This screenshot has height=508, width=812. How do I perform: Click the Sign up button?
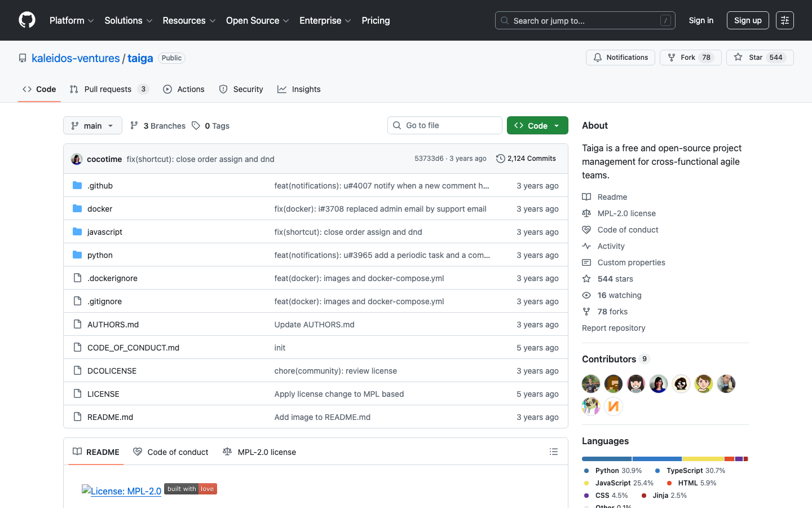point(748,20)
